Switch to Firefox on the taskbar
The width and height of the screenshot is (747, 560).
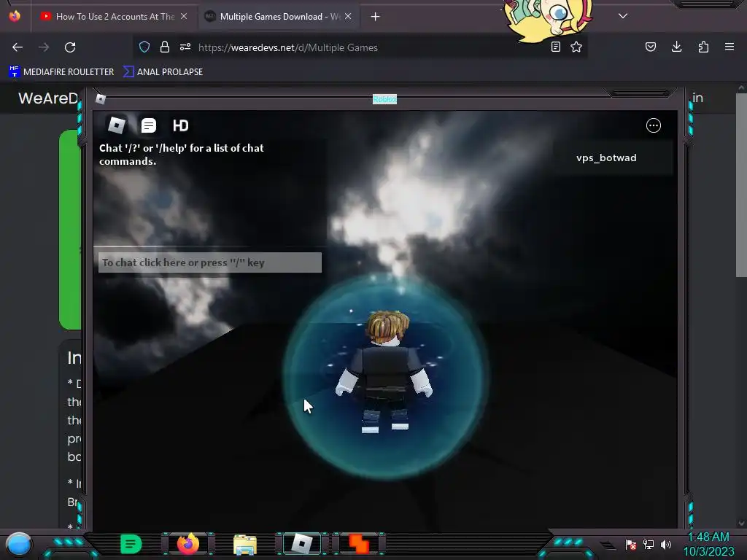188,544
